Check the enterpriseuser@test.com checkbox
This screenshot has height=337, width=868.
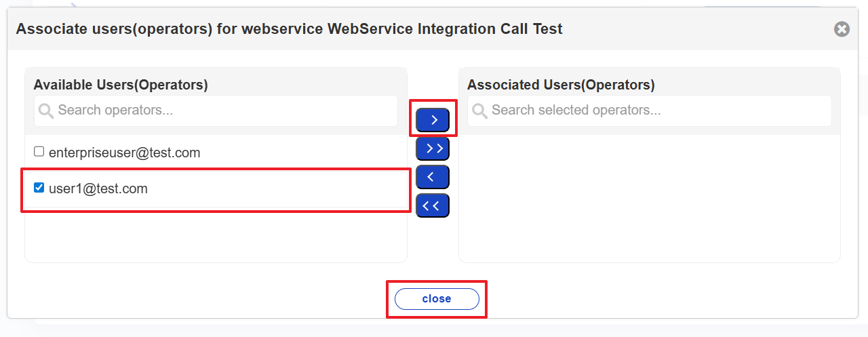coord(39,152)
